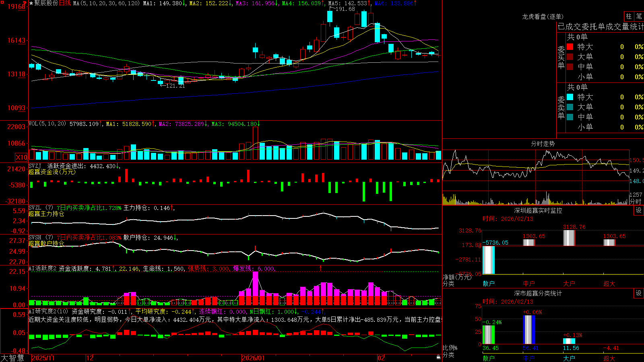Image resolution: width=644 pixels, height=362 pixels.
Task: Click the 龙虎看盘(逐单) panel title
Action: [x=543, y=16]
